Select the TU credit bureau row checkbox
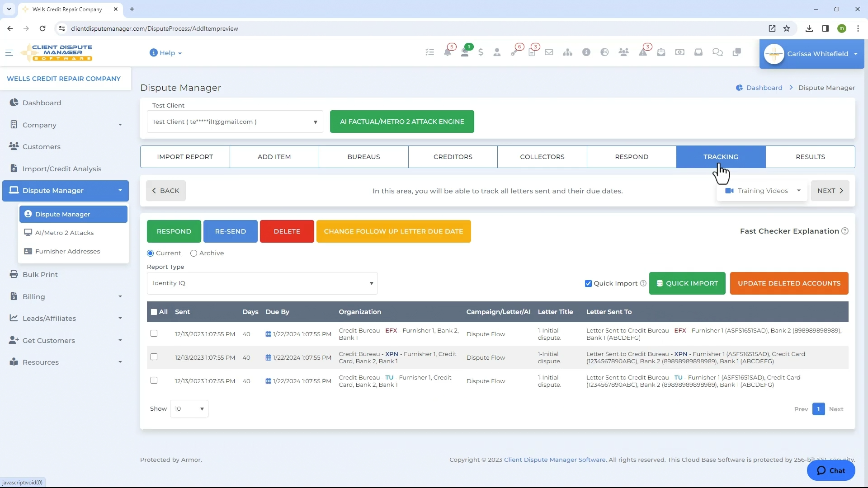 154,380
